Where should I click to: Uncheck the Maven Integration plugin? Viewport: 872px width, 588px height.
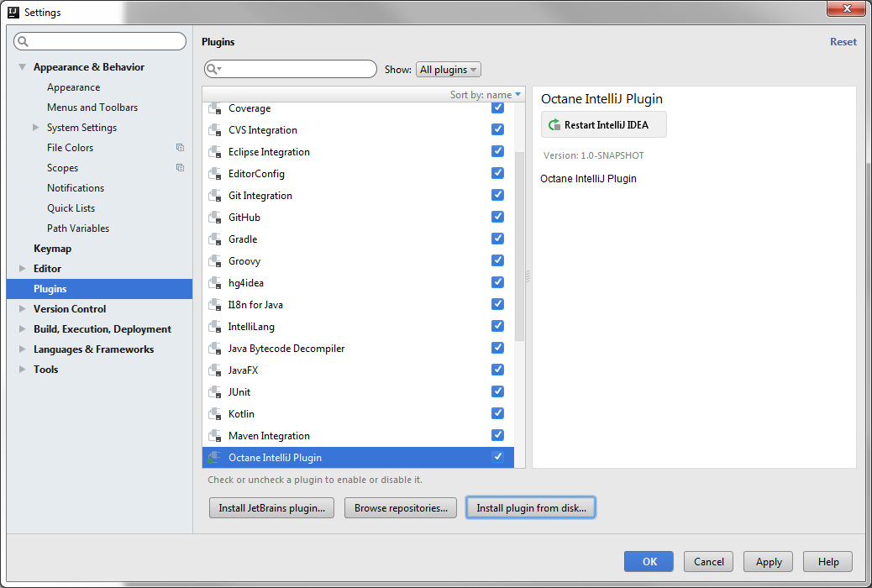tap(497, 435)
